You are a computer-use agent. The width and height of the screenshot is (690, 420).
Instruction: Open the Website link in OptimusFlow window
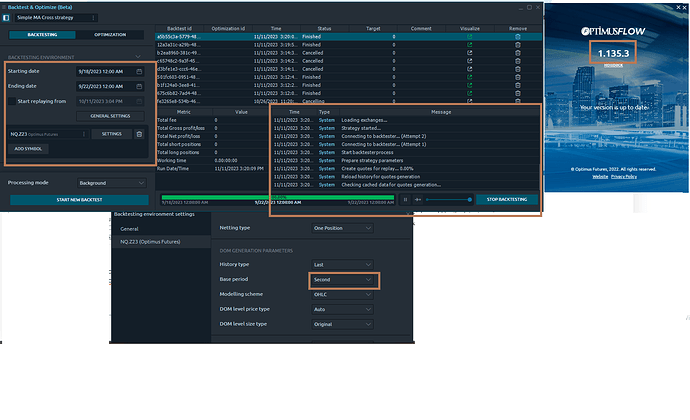pos(600,177)
